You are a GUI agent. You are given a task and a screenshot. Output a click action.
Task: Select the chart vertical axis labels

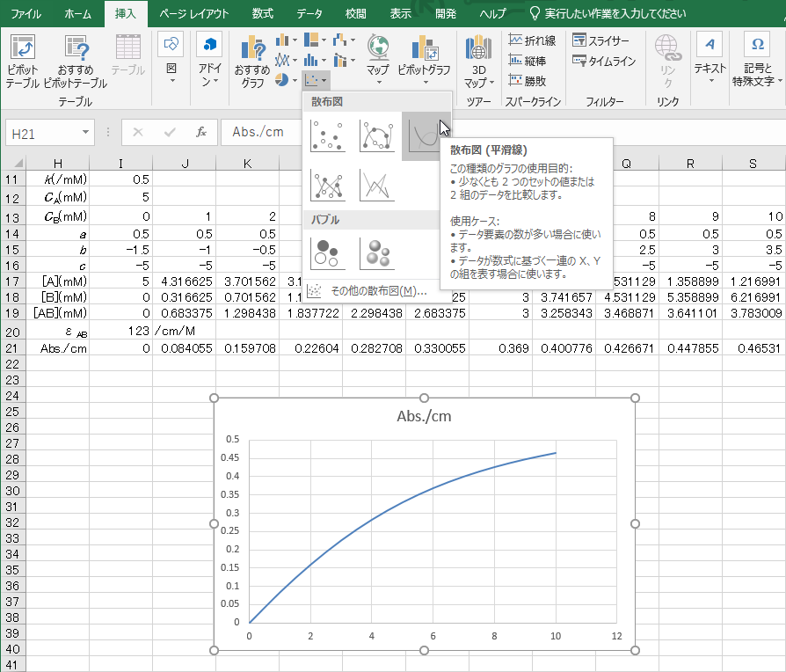click(230, 530)
